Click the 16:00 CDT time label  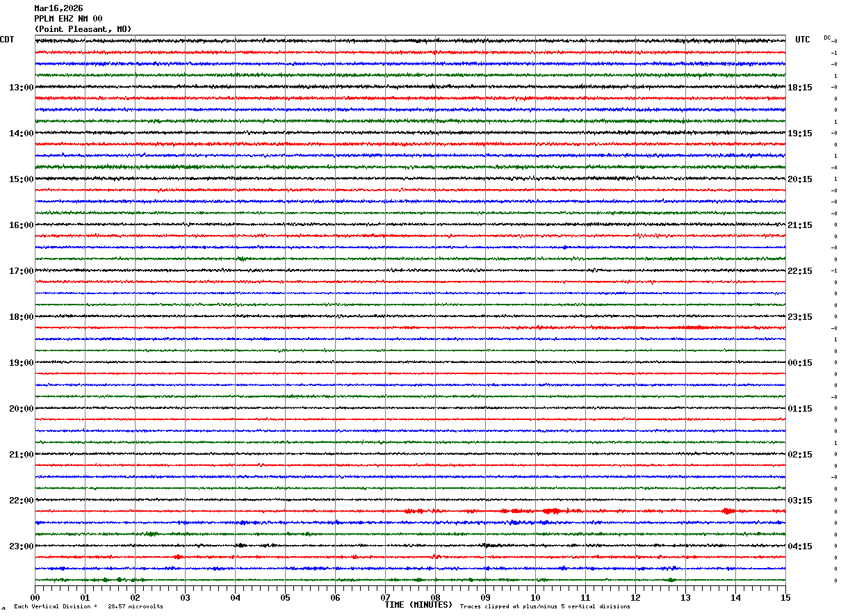pyautogui.click(x=21, y=225)
